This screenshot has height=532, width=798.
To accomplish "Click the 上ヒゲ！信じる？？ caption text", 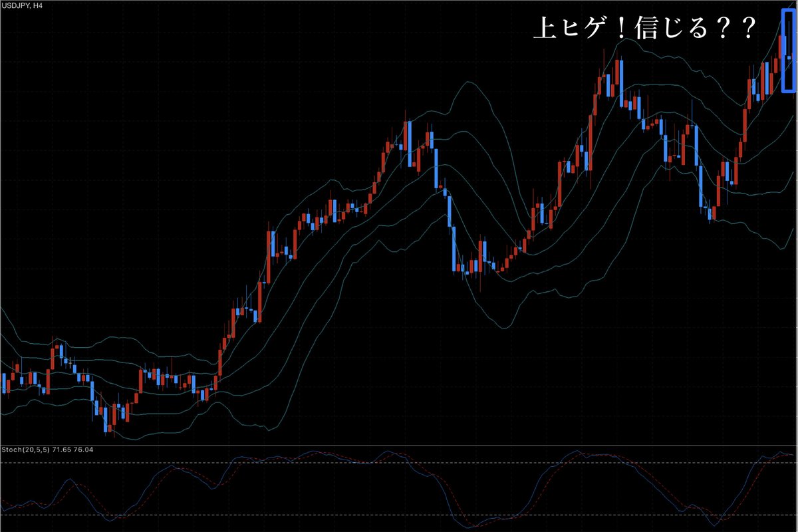I will pos(646,29).
